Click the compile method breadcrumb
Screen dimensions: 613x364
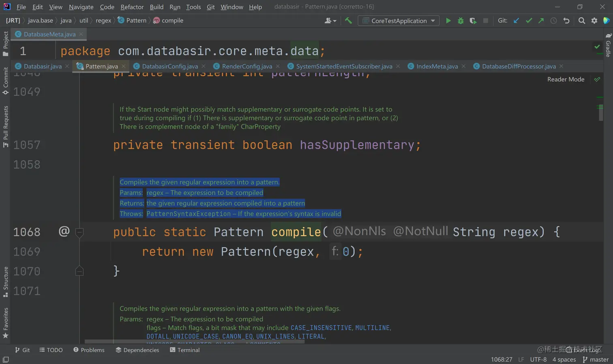pyautogui.click(x=168, y=20)
